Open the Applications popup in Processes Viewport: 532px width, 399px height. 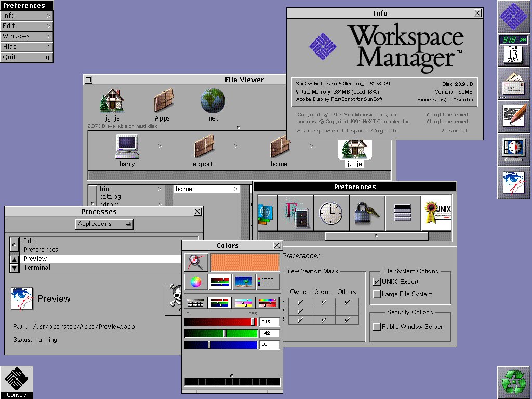click(104, 224)
